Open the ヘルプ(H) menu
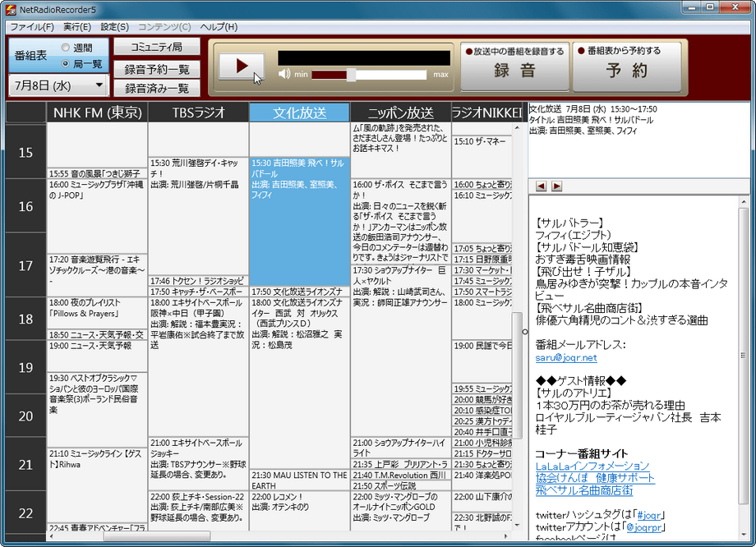Image resolution: width=756 pixels, height=547 pixels. coord(219,27)
